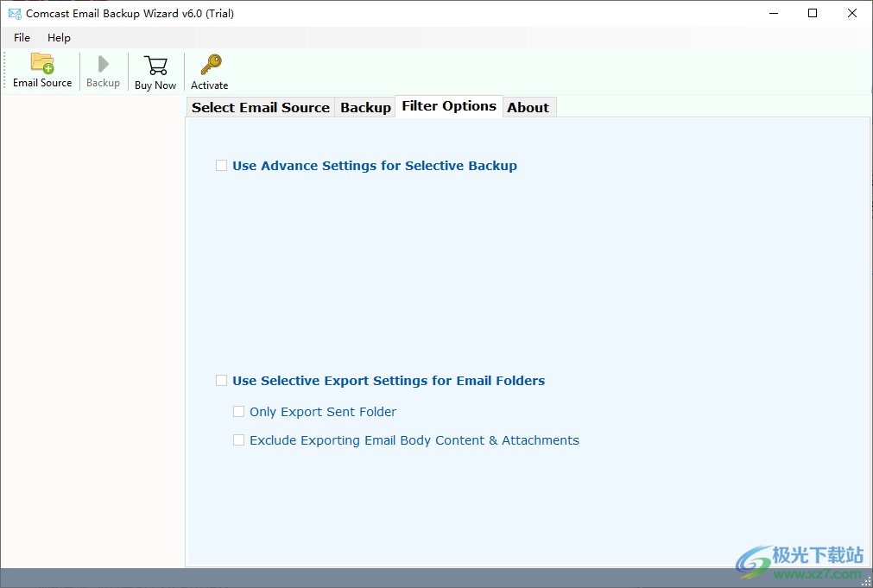Image resolution: width=873 pixels, height=588 pixels.
Task: Open the File menu
Action: point(22,38)
